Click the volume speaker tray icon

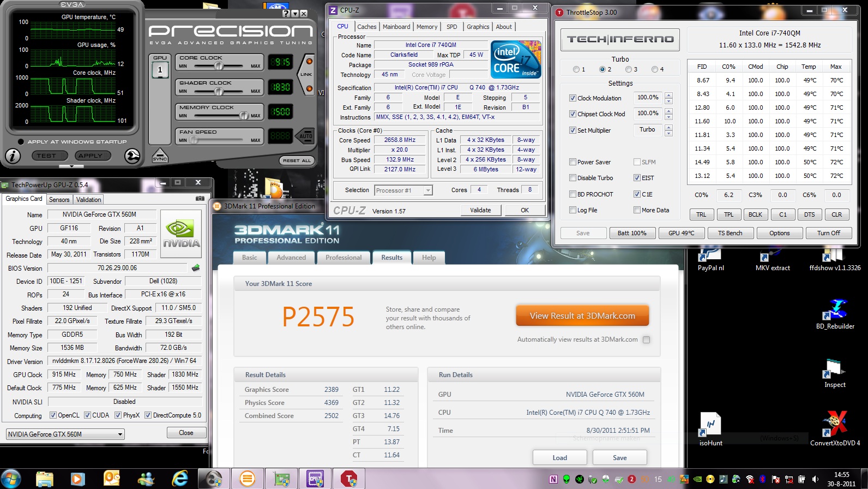815,479
